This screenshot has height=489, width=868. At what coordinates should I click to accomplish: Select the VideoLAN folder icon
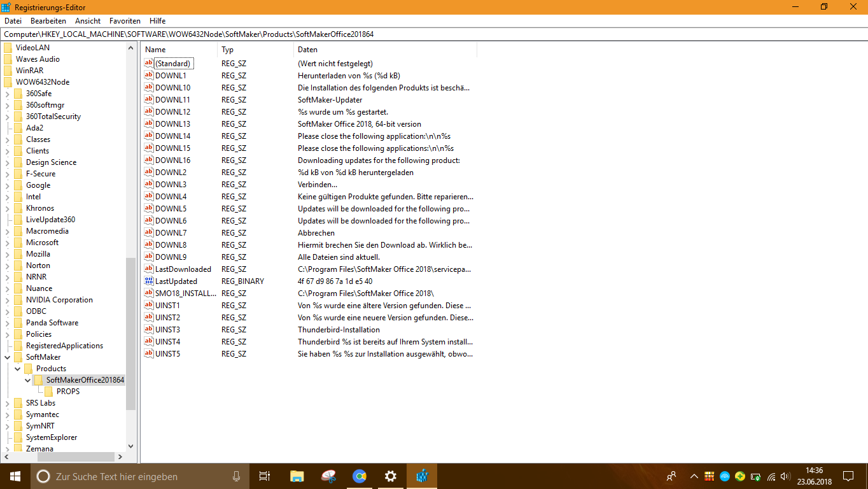pyautogui.click(x=8, y=48)
